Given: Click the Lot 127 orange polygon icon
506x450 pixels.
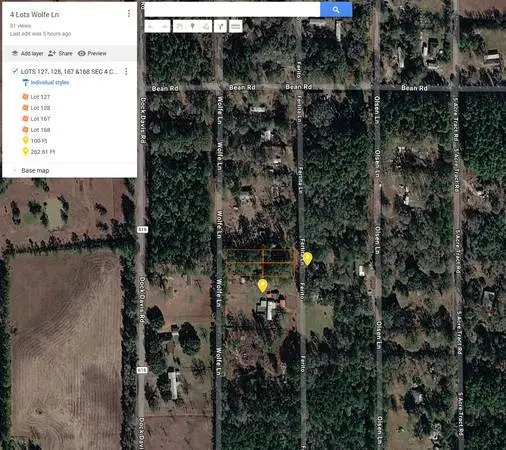Looking at the screenshot, I should coord(25,97).
